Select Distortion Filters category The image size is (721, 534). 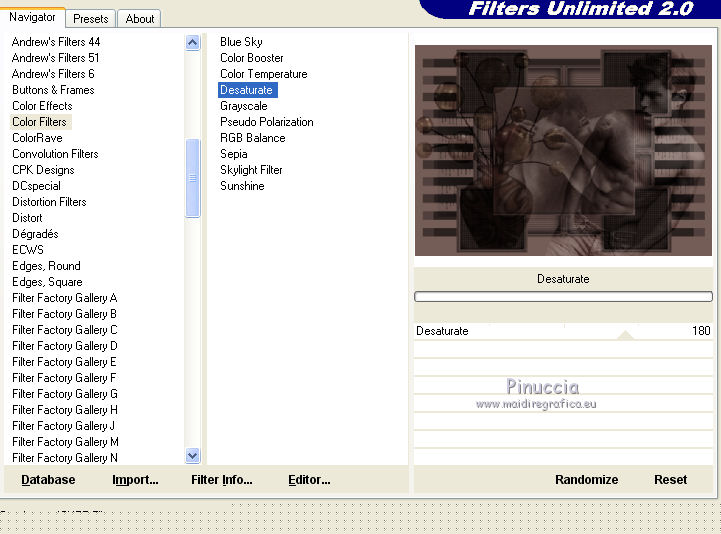pos(49,202)
